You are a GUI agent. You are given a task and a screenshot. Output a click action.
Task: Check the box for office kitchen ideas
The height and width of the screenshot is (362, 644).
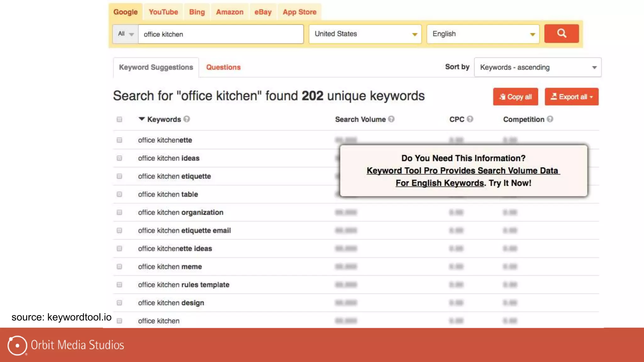coord(119,158)
